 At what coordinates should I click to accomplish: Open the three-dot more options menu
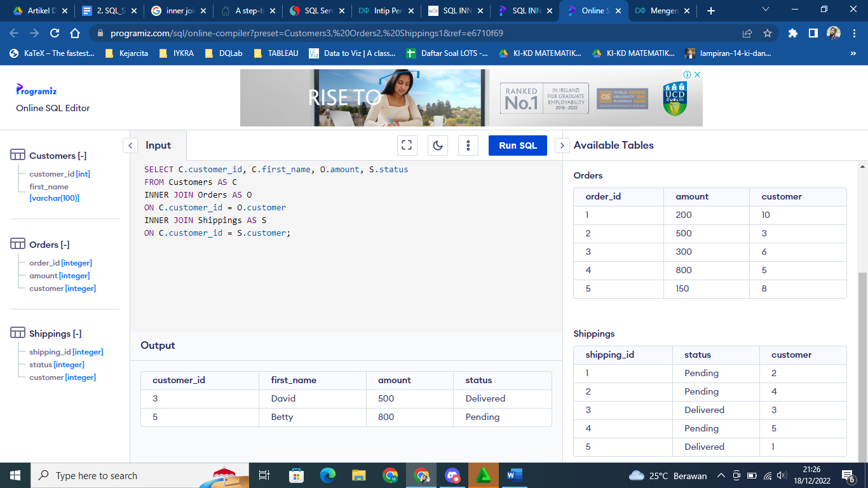tap(468, 146)
